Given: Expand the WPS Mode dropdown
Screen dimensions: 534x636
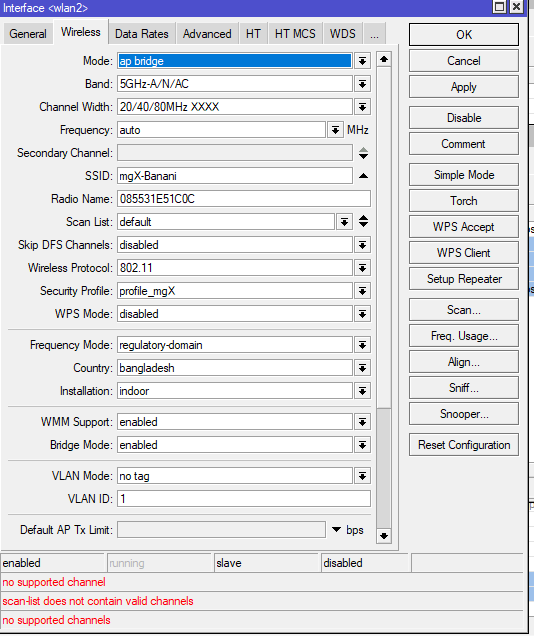Looking at the screenshot, I should click(362, 314).
